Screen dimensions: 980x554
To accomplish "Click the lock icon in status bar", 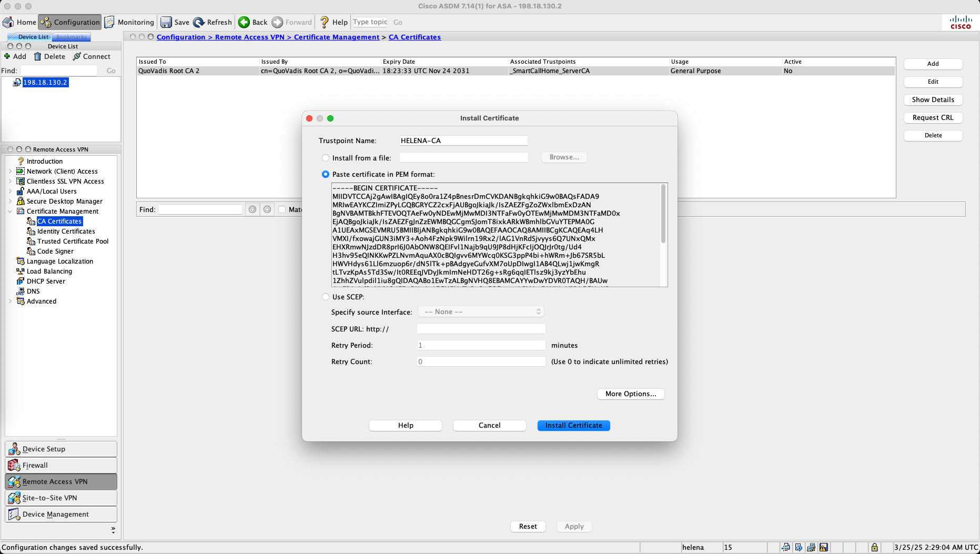I will tap(874, 547).
